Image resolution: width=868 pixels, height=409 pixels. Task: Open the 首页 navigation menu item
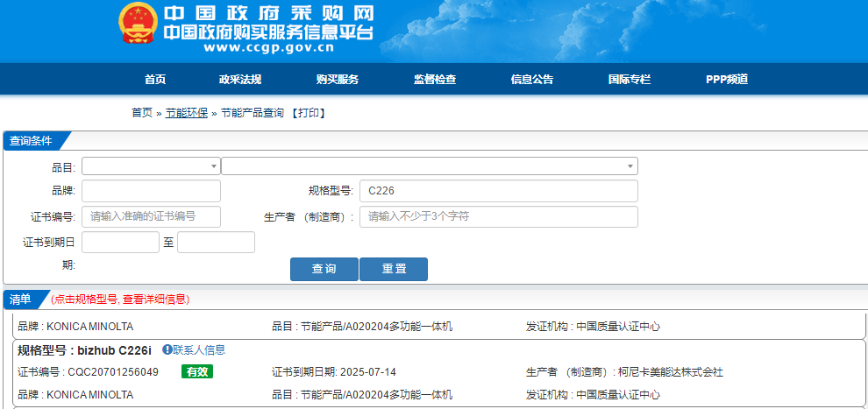[x=155, y=80]
